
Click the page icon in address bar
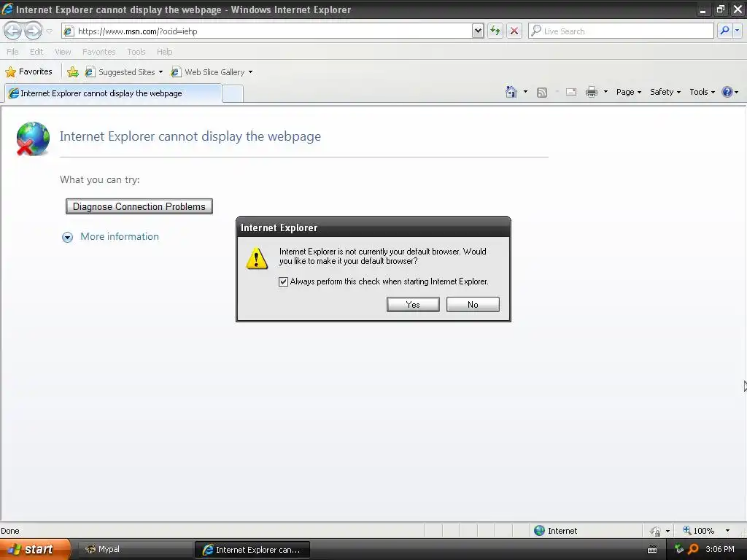tap(69, 31)
